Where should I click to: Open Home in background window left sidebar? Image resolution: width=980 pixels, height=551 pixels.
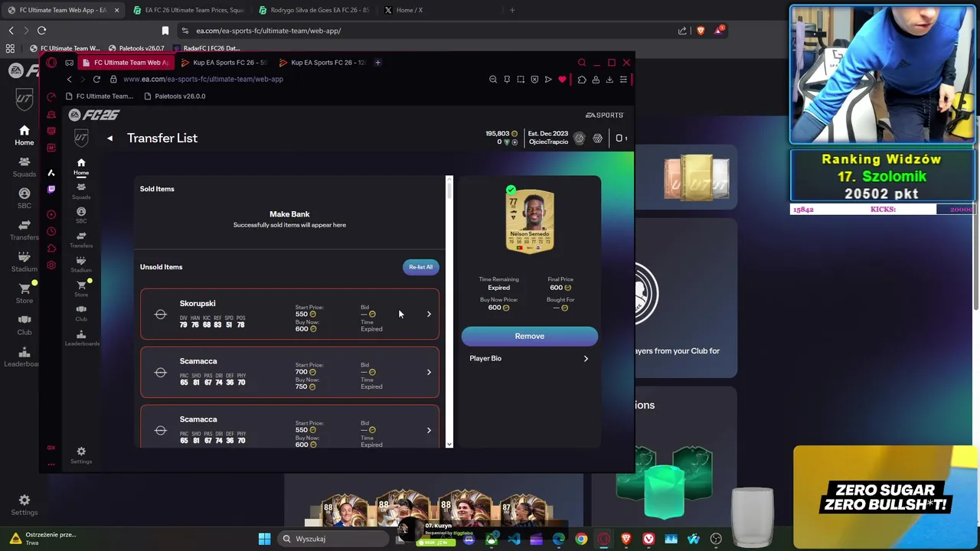pyautogui.click(x=24, y=135)
